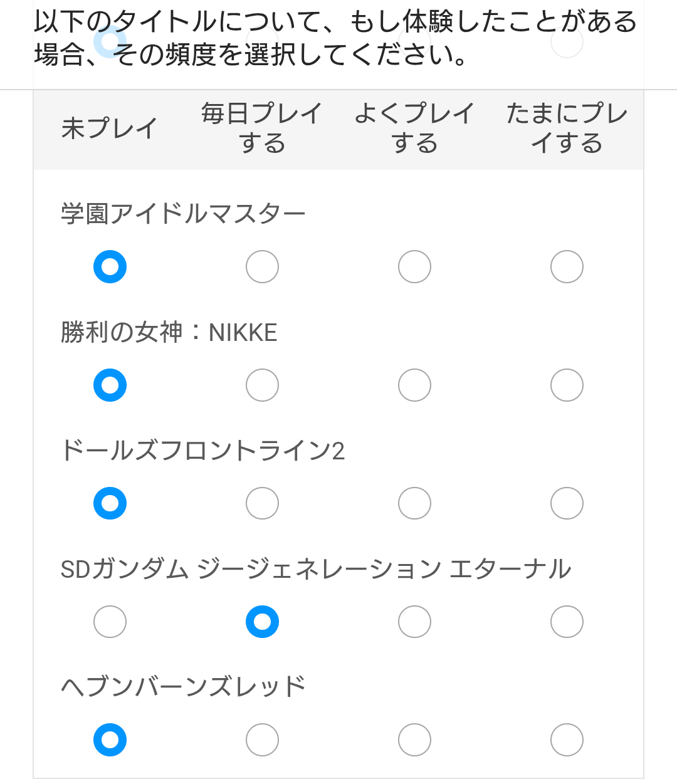Image resolution: width=677 pixels, height=784 pixels.
Task: Select よくプレイする for 学園アイドルマスター
Action: [414, 267]
